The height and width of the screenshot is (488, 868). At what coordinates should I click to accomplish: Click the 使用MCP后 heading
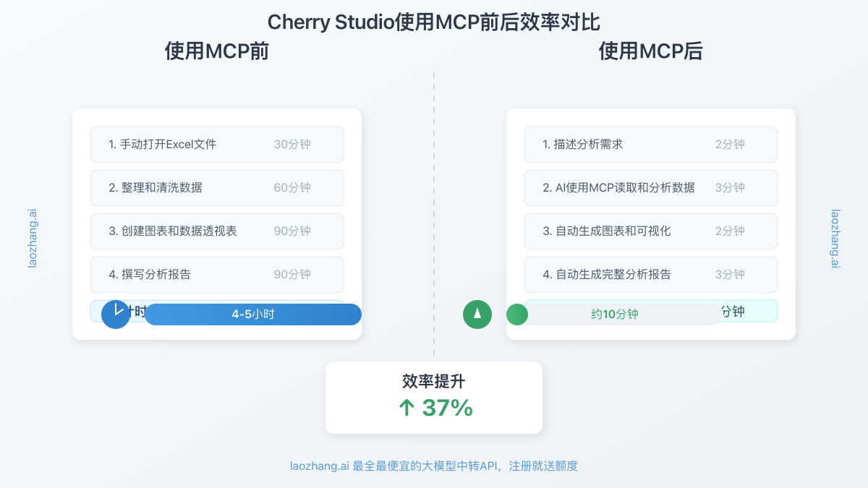click(x=651, y=51)
